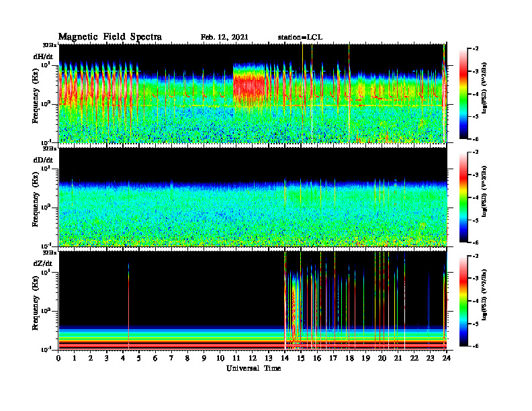Click the 10^1 frequency tick of dD/dt panel
This screenshot has height=411, width=532.
tap(46, 168)
